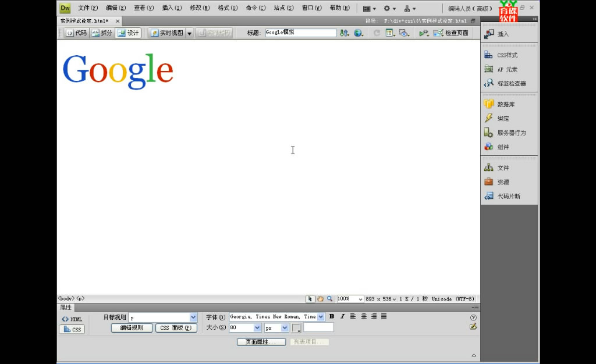
Task: Click the CSS 面板(P) button
Action: [x=176, y=328]
